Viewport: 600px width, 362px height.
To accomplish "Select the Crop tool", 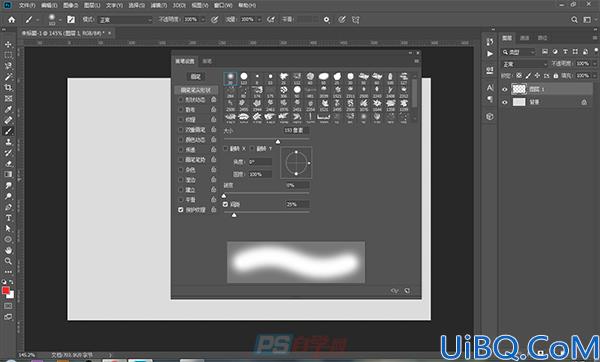I will point(8,88).
